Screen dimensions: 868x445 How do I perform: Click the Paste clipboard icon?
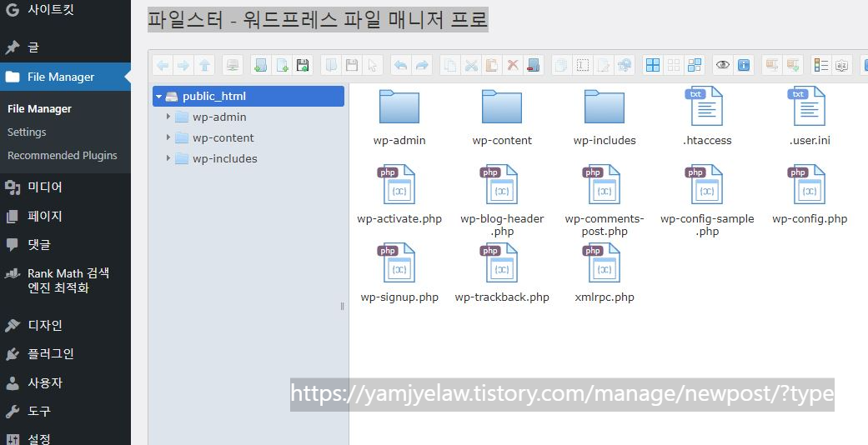492,65
